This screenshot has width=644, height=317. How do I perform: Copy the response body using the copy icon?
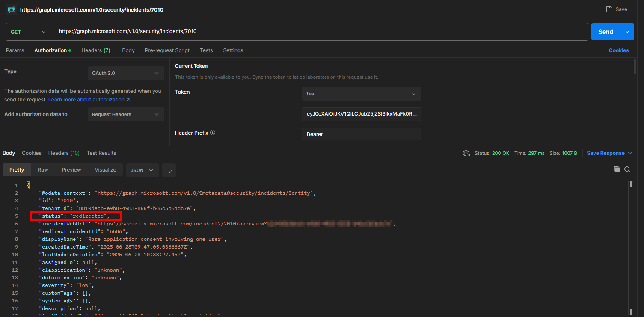tap(617, 169)
